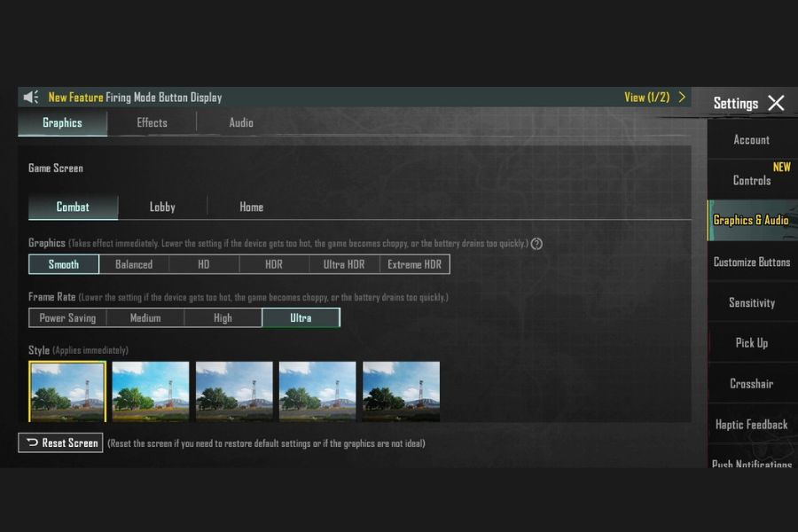Click the graphics help question mark icon
798x532 pixels.
tap(536, 244)
